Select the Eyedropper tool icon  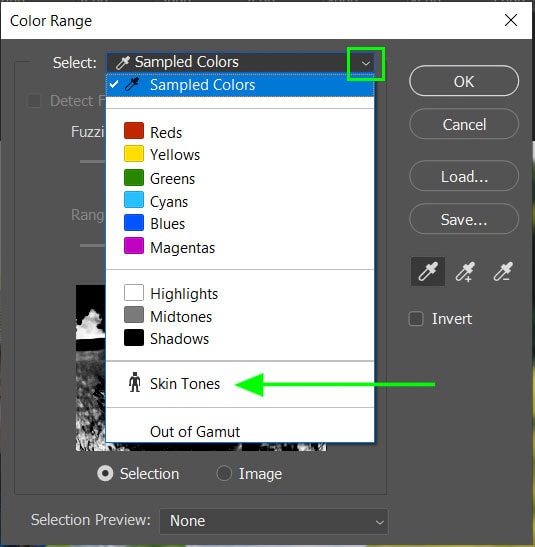pos(428,271)
